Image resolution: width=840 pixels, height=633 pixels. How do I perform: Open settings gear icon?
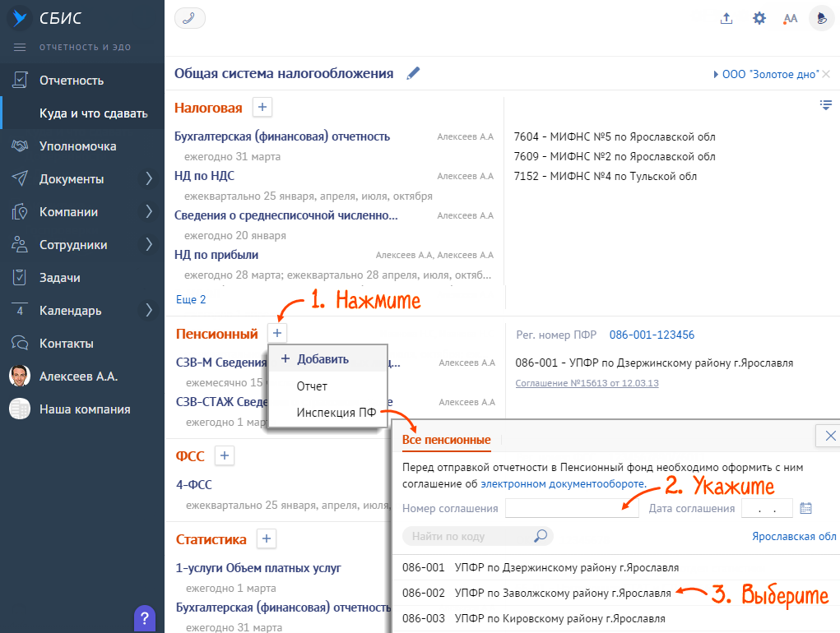[x=759, y=18]
